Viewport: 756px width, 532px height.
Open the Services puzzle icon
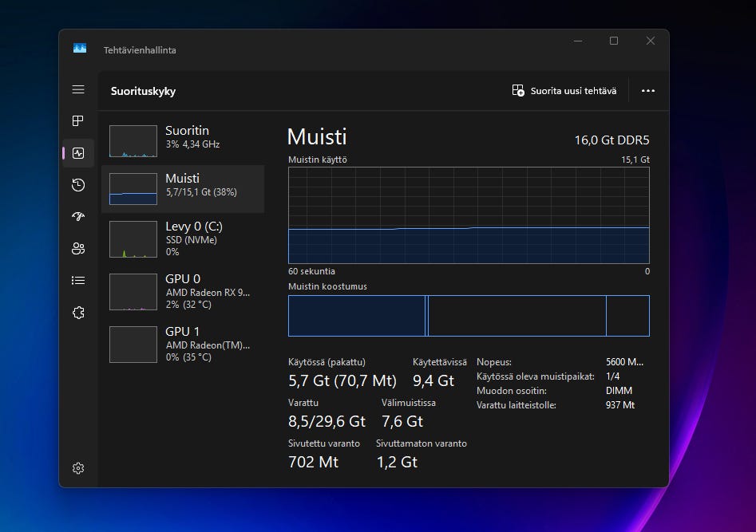click(x=78, y=313)
